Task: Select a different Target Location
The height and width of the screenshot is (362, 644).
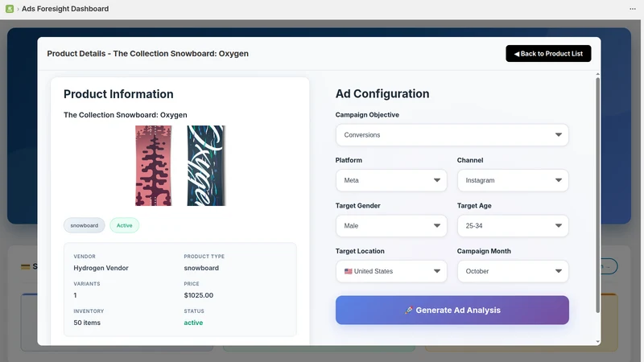Action: click(x=391, y=271)
